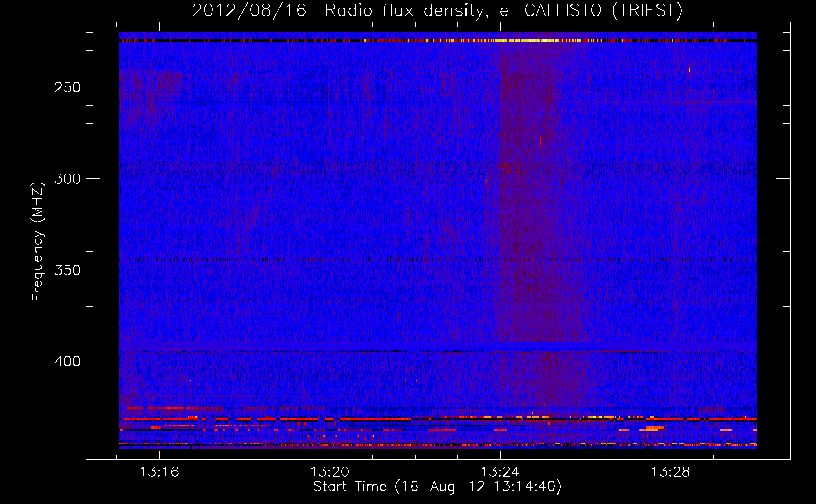Click the 13:16 time tick label
The image size is (816, 504).
pos(159,472)
